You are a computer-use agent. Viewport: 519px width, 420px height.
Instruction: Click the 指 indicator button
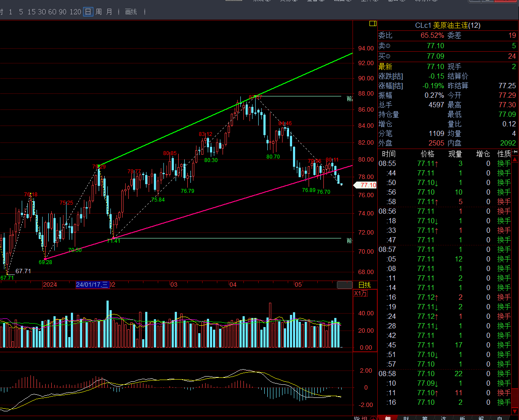click(x=356, y=418)
